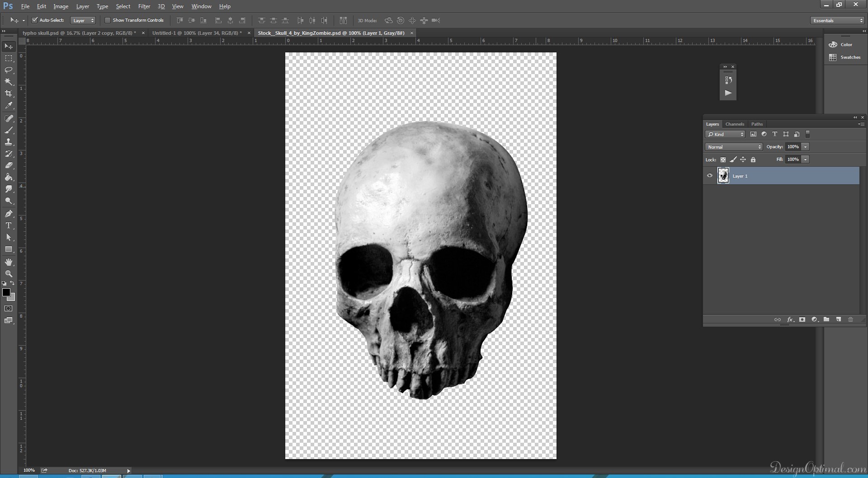
Task: Hide Layer 1 visibility eye
Action: 710,176
